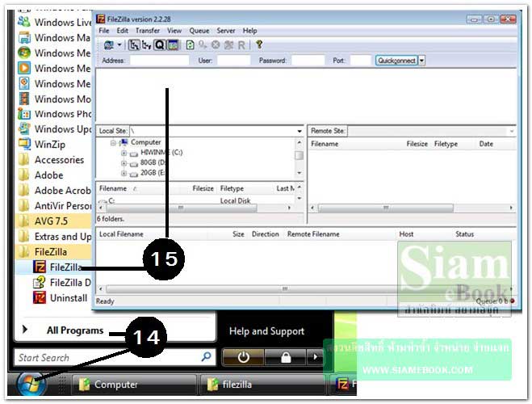532x404 pixels.
Task: Sort local files by Filename column
Action: (113, 188)
